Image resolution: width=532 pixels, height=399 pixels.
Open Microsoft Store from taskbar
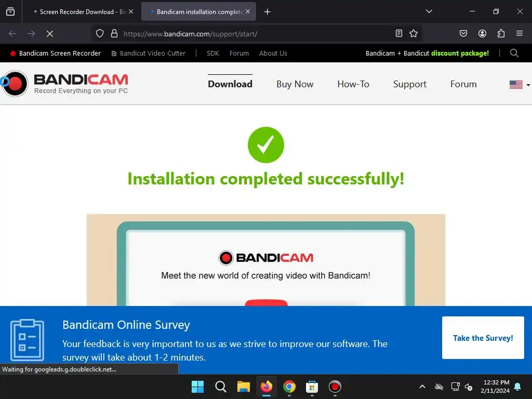pos(312,387)
